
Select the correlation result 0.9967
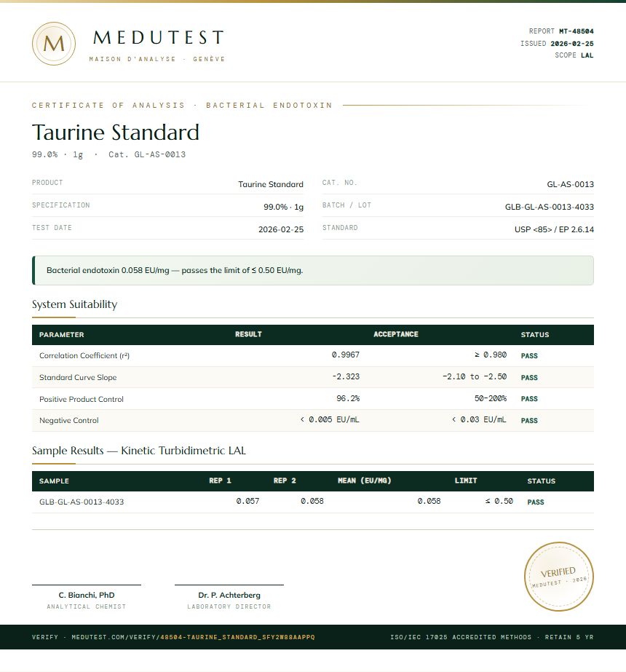tap(346, 355)
